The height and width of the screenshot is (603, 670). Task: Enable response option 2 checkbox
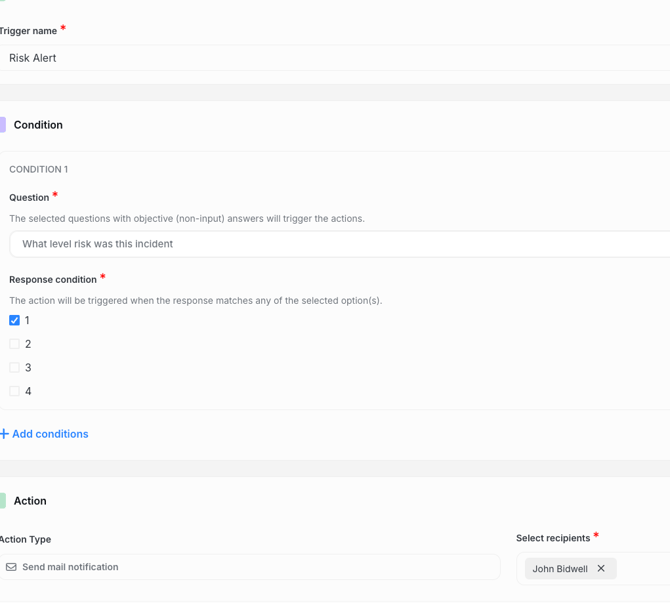tap(14, 344)
